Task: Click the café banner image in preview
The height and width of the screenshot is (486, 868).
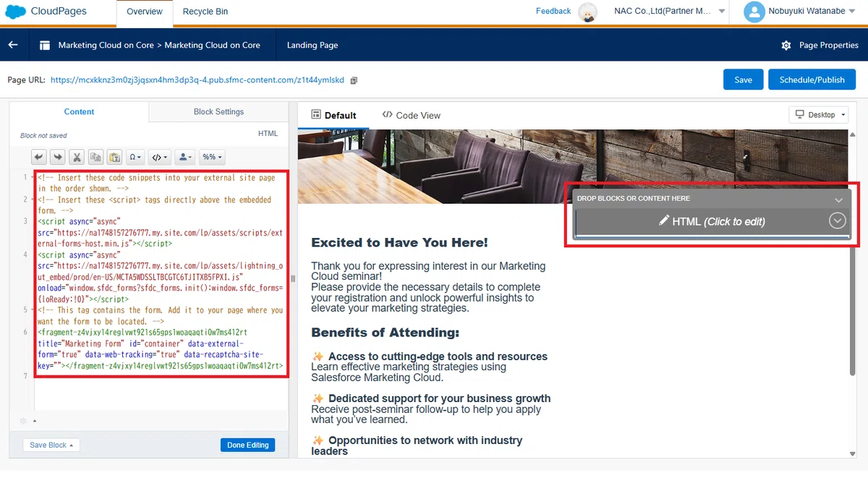Action: [x=572, y=166]
